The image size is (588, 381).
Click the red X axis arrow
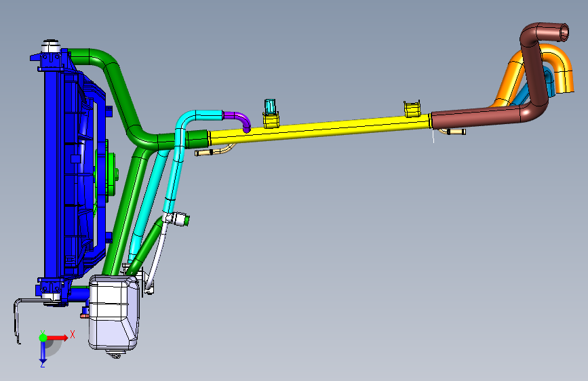coord(58,338)
